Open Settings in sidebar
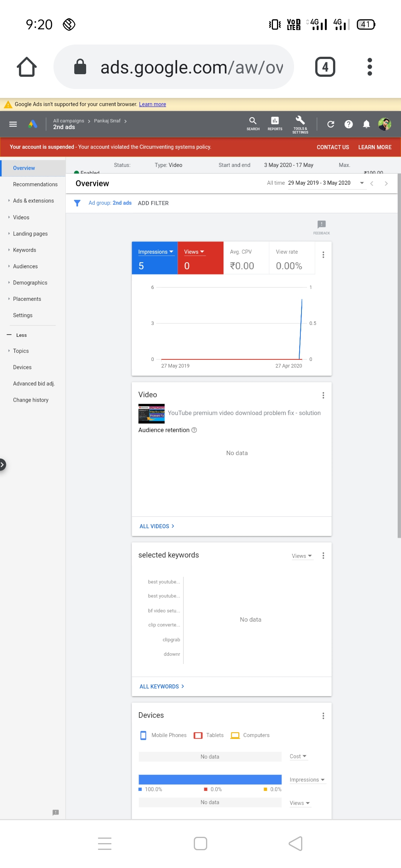This screenshot has width=401, height=868. (23, 315)
